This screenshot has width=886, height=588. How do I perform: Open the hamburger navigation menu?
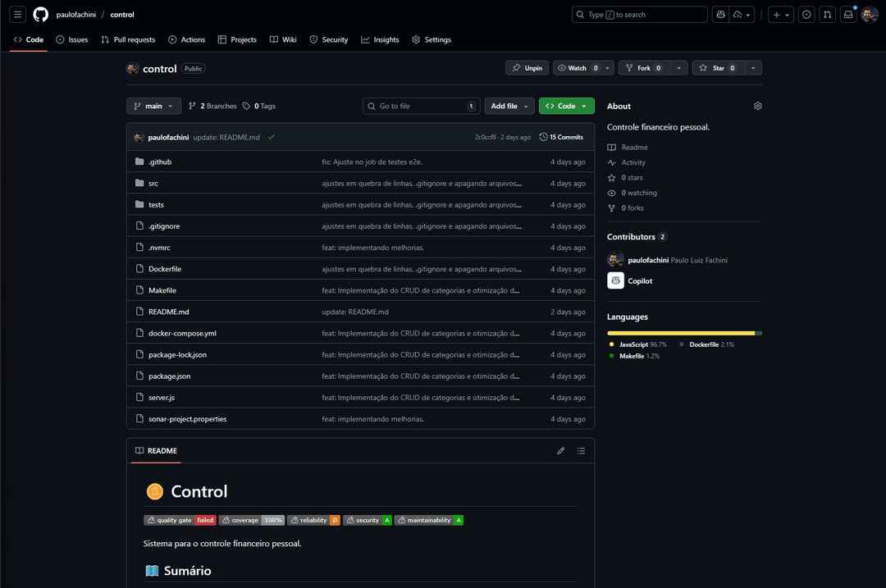click(18, 15)
